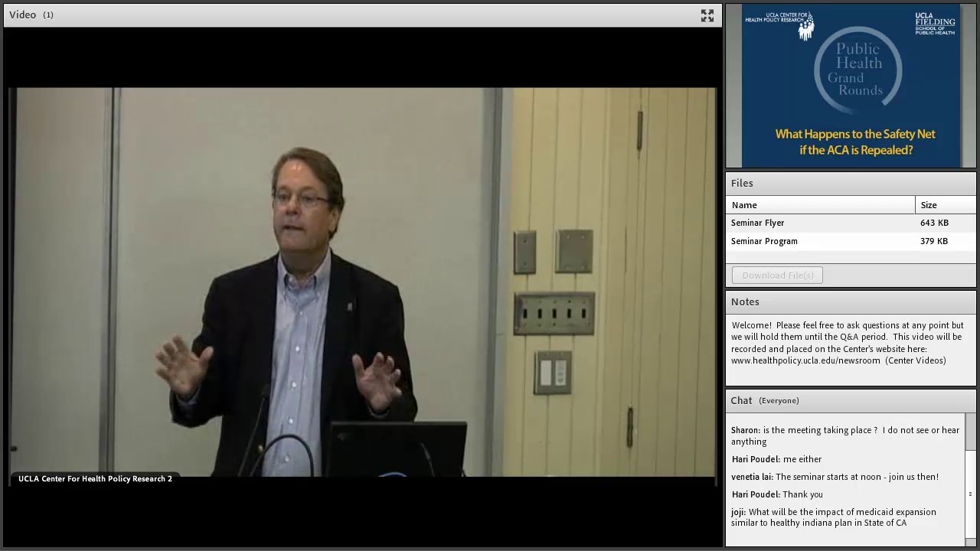980x551 pixels.
Task: Click the "UCLA Center For Health Policy Research 2" video label
Action: 95,479
